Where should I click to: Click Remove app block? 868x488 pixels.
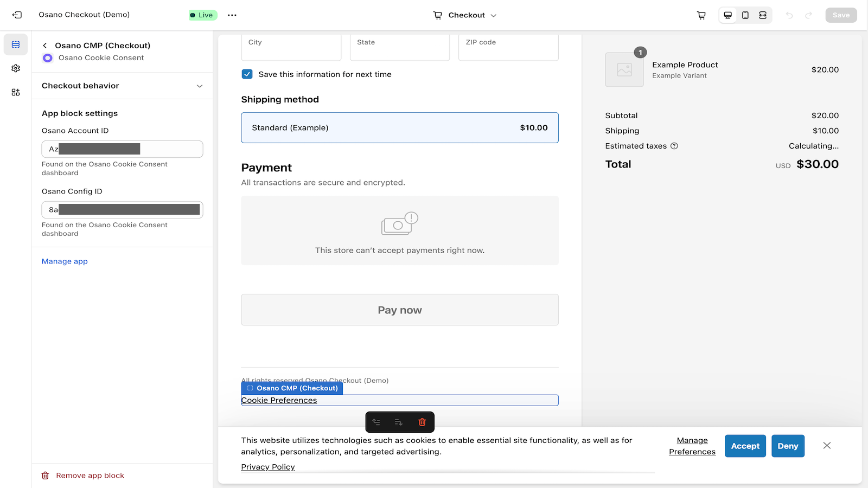pyautogui.click(x=83, y=476)
